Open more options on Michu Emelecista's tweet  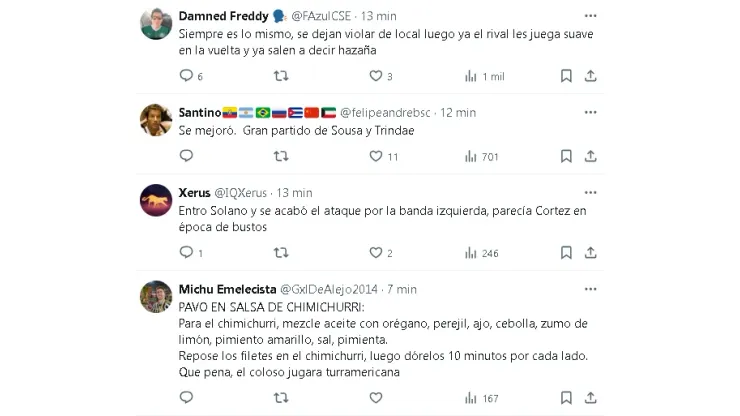(x=590, y=289)
